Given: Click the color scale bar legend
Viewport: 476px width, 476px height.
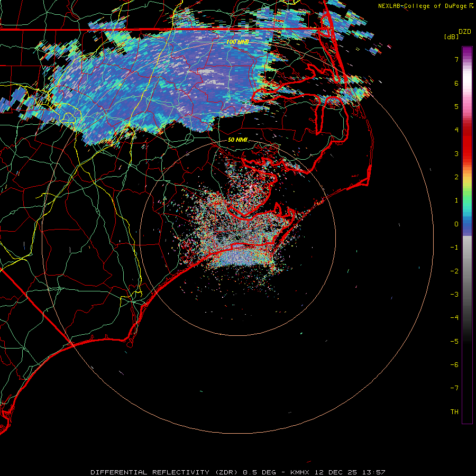Looking at the screenshot, I should click(x=467, y=235).
